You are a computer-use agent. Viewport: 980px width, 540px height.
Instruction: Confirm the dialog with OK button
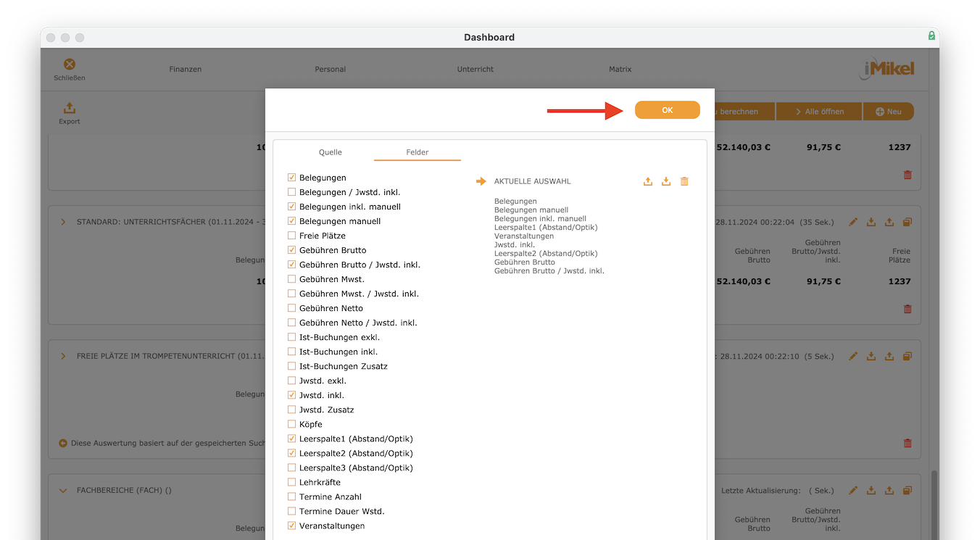[668, 110]
